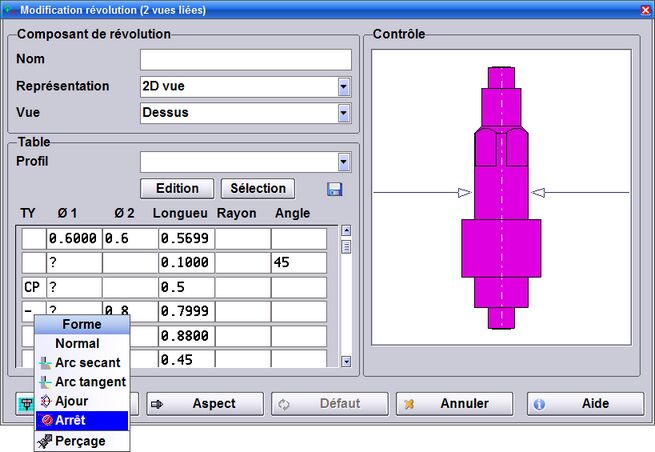Click the Perçage drill icon in Forme menu
The width and height of the screenshot is (655, 452).
(x=45, y=441)
